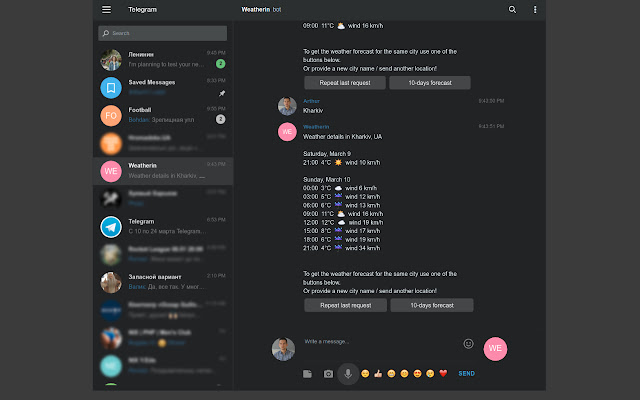Click sun emoji in 21:00 4°C line
This screenshot has width=640, height=400.
pos(338,162)
